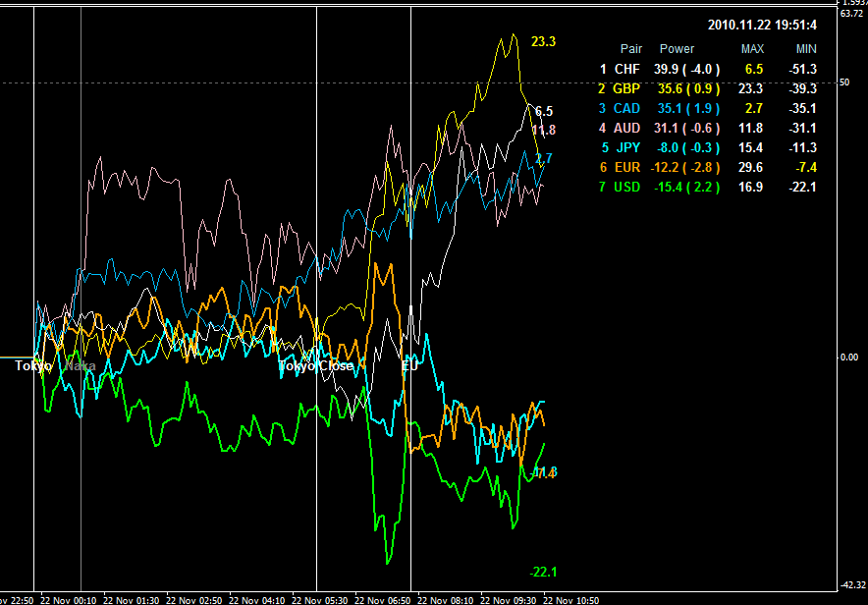
Task: Click the Tokyo session marker label
Action: tap(33, 365)
